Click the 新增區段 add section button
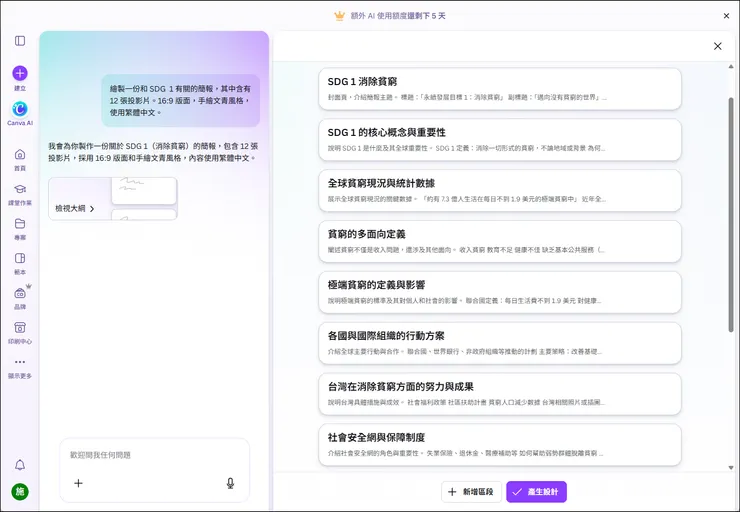Screen dimensions: 740x512 [x=471, y=492]
